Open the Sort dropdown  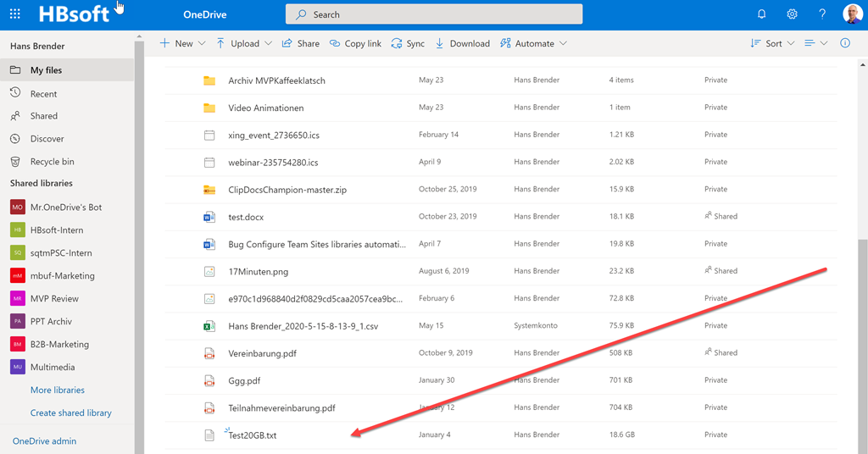(x=772, y=43)
